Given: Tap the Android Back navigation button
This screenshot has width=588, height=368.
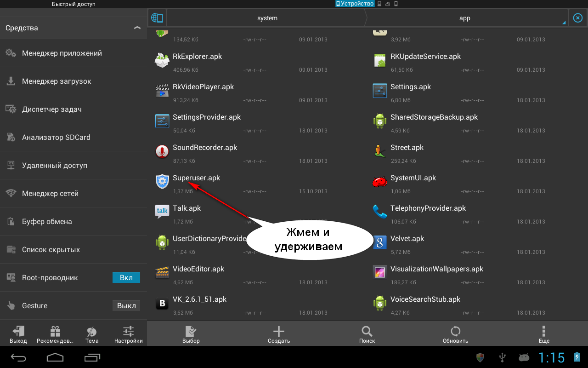Looking at the screenshot, I should 19,357.
